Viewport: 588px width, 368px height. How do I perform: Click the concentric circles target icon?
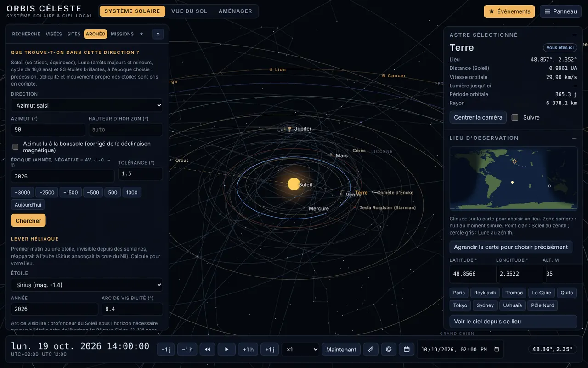pos(389,349)
